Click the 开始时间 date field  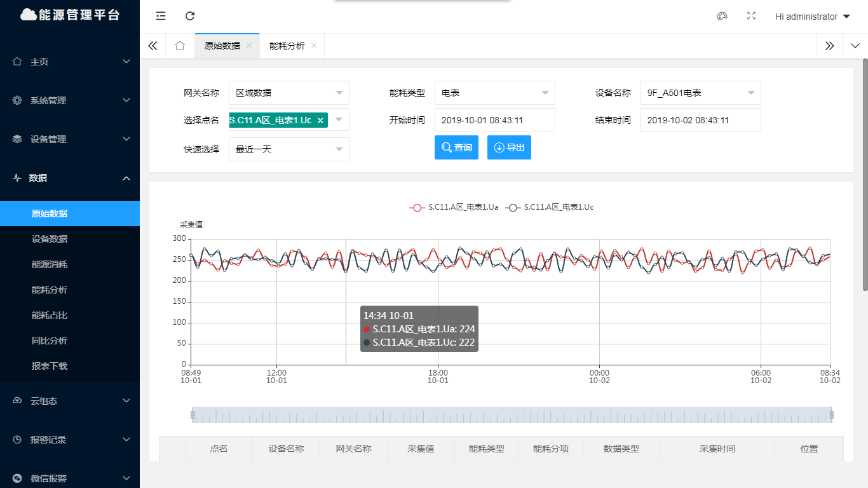pos(494,120)
